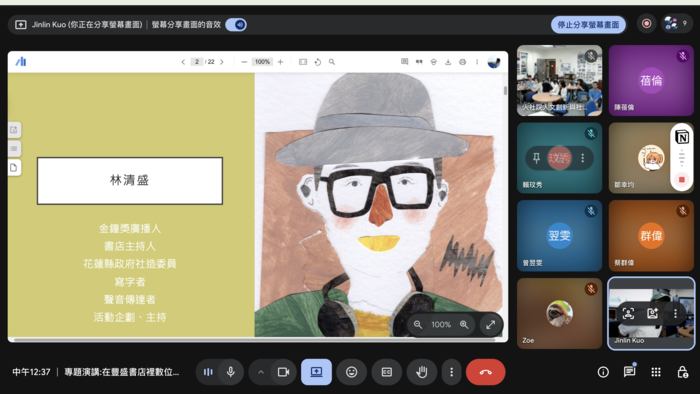
Task: Click the slide text 活動企劃、主持
Action: (x=129, y=317)
